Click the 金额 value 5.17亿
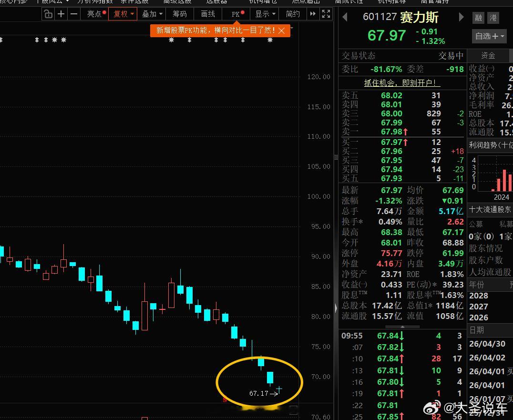The image size is (513, 420). [451, 211]
